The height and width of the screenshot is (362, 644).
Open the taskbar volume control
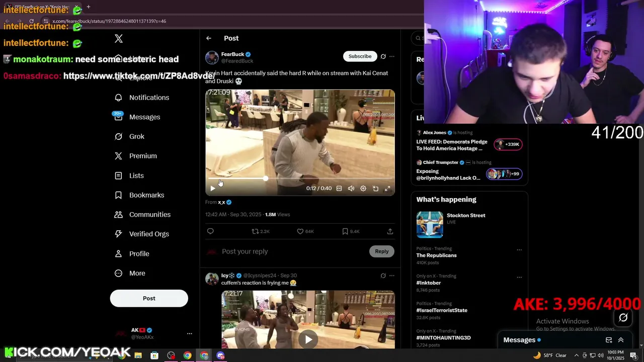601,355
